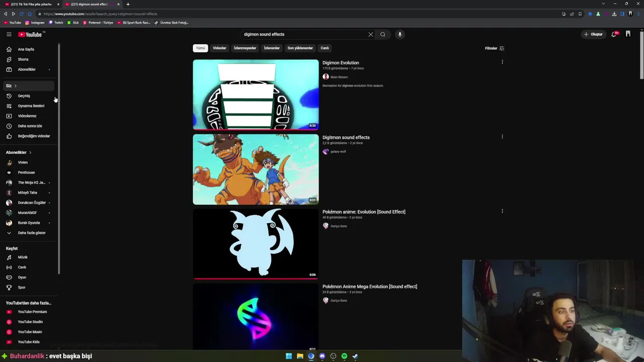Open the Vivien channel subscription
644x362 pixels.
pyautogui.click(x=28, y=162)
